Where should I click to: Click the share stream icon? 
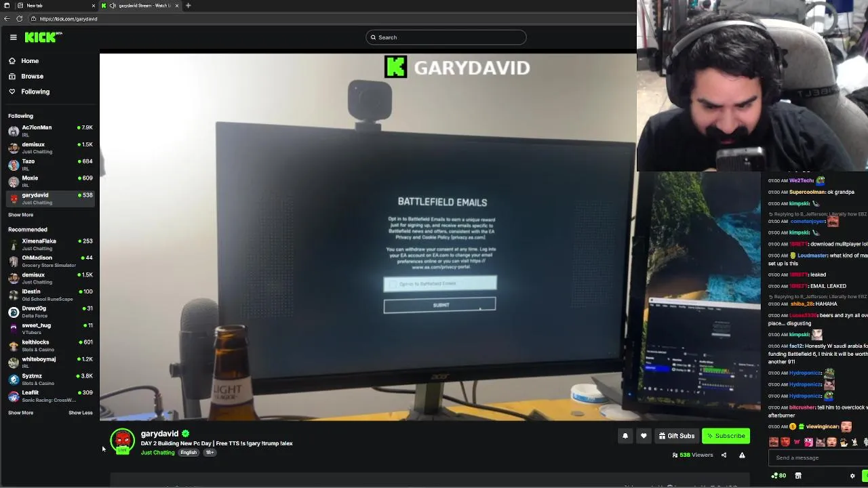tap(724, 455)
